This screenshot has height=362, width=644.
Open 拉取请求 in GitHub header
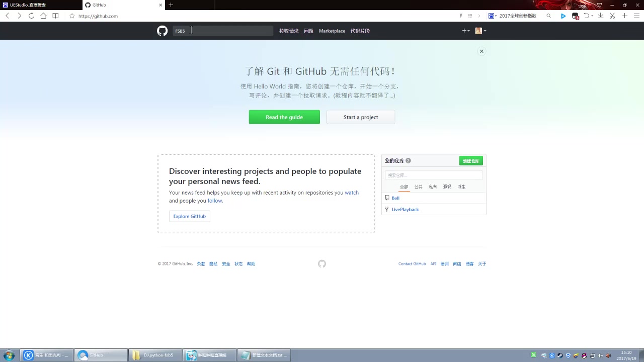pyautogui.click(x=289, y=31)
